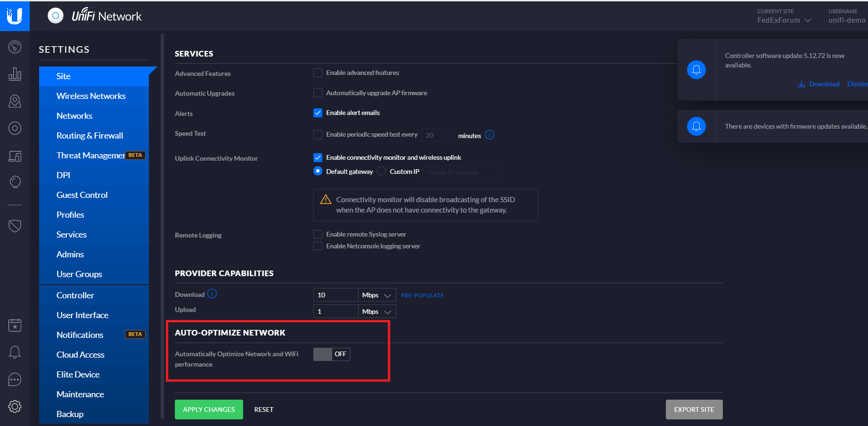
Task: Open the Devices icon in sidebar
Action: pos(15,128)
